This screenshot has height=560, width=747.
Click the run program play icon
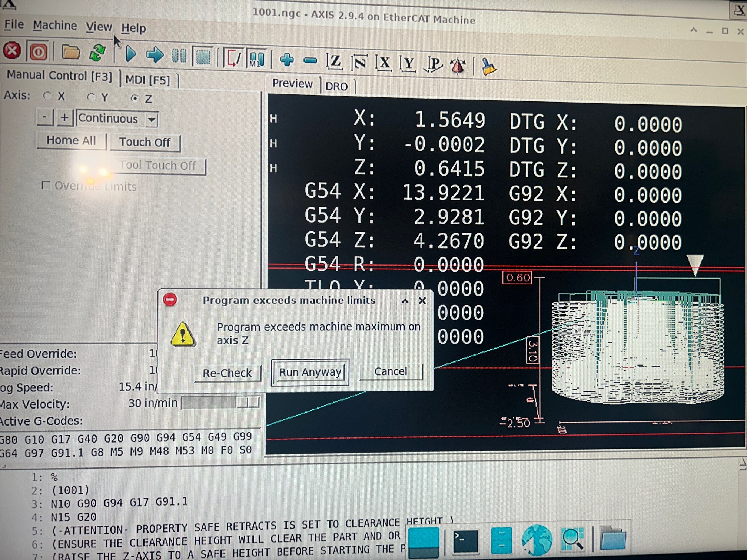click(x=130, y=54)
